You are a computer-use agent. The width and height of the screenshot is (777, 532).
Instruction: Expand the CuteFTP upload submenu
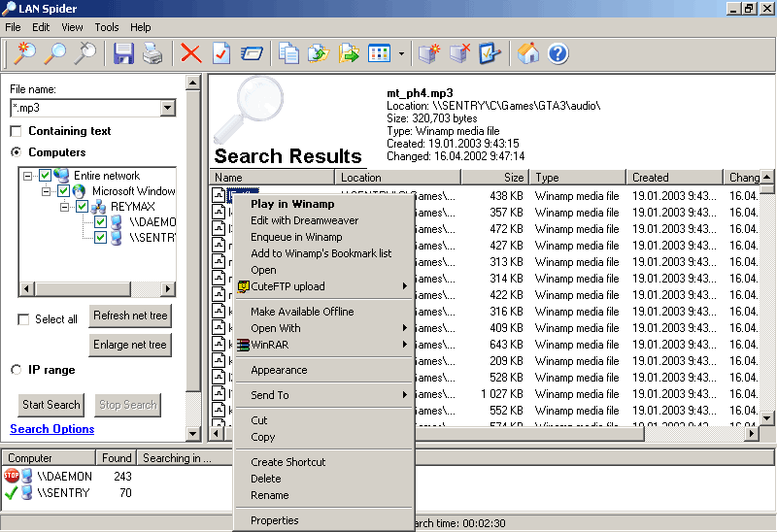coord(405,286)
